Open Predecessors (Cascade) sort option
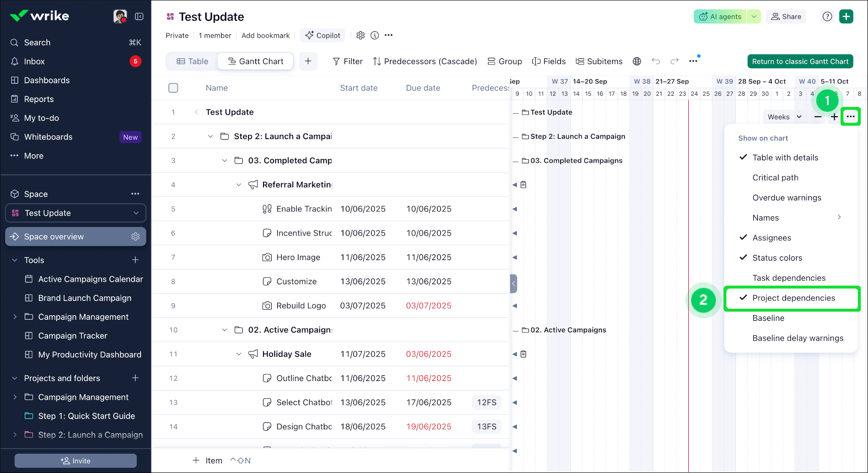868x473 pixels. [425, 61]
